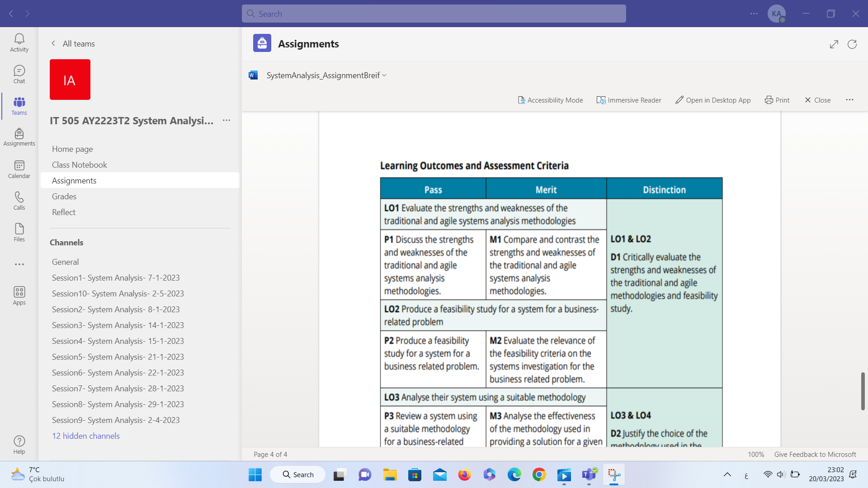The height and width of the screenshot is (488, 868).
Task: Show the 12 hidden channels
Action: [x=86, y=436]
